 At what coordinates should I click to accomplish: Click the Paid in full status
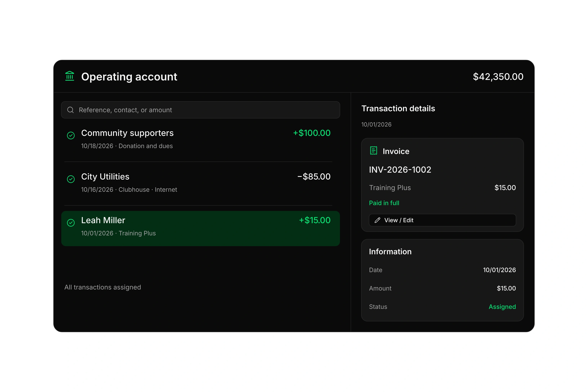click(384, 203)
